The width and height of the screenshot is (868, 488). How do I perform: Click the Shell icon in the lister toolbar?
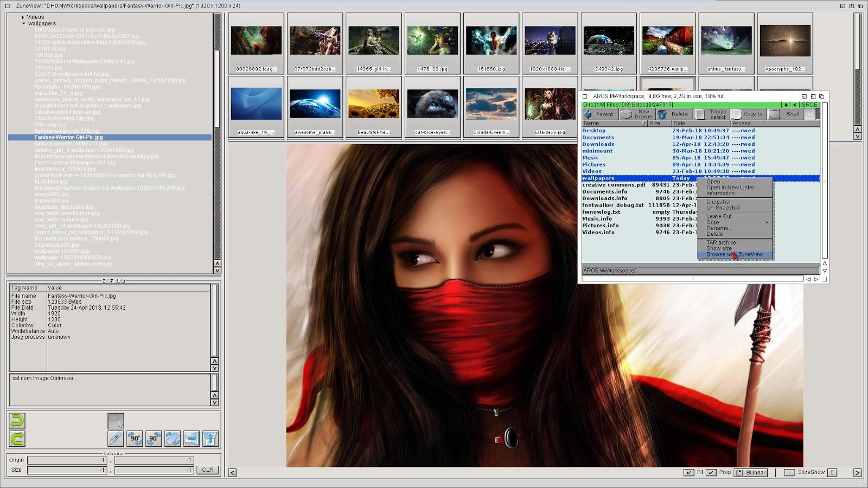coord(774,114)
